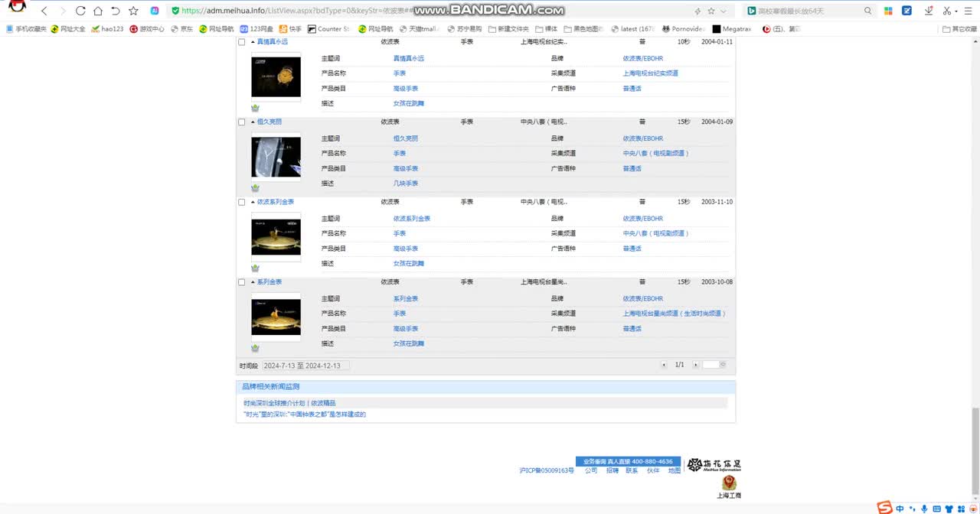
Task: Open the 恒久爽丽 ad thumbnail
Action: click(276, 157)
